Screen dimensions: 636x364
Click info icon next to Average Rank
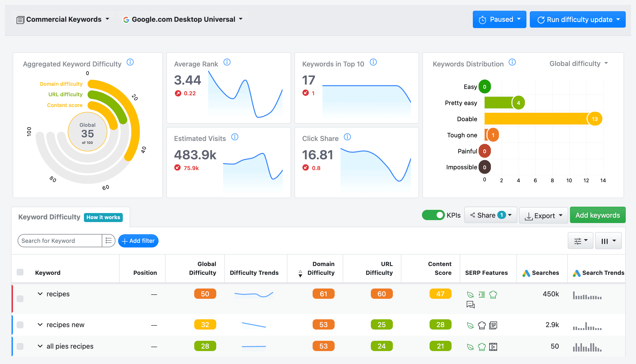click(x=227, y=62)
